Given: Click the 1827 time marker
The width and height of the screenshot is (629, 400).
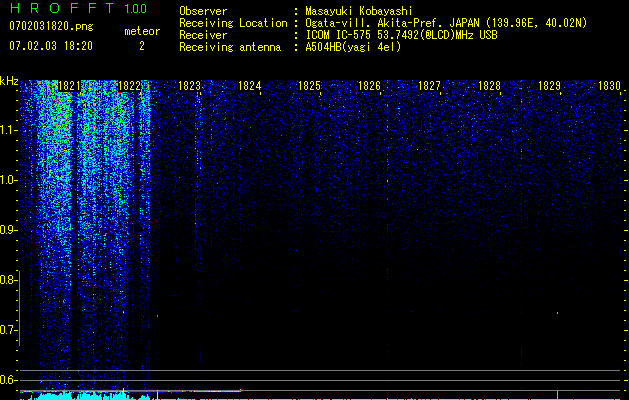Looking at the screenshot, I should (429, 86).
